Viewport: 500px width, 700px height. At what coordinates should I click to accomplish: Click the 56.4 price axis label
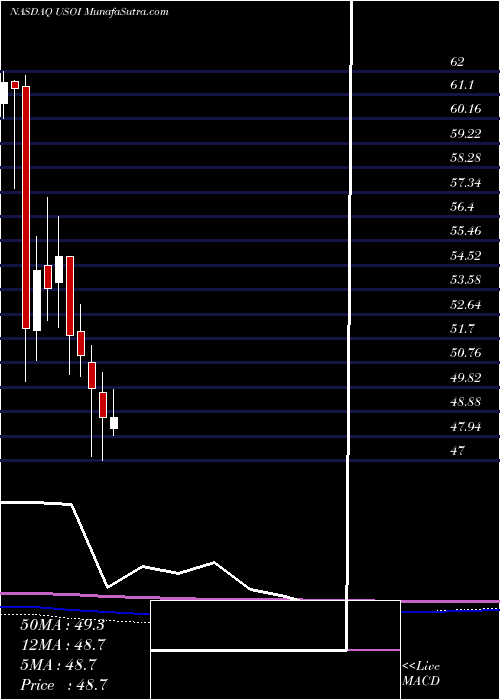click(461, 207)
